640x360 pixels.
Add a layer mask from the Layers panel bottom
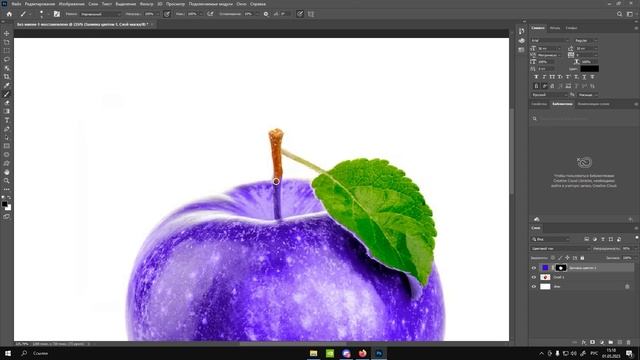(592, 342)
